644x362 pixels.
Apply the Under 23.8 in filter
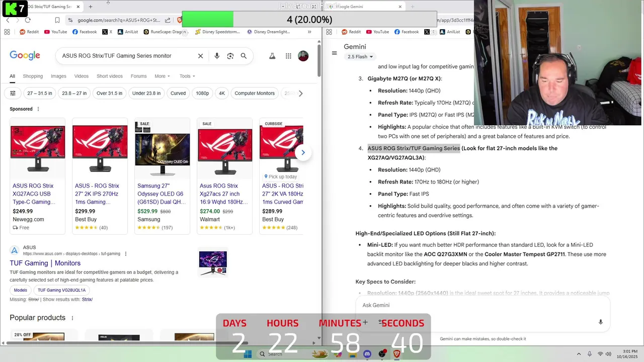[146, 93]
